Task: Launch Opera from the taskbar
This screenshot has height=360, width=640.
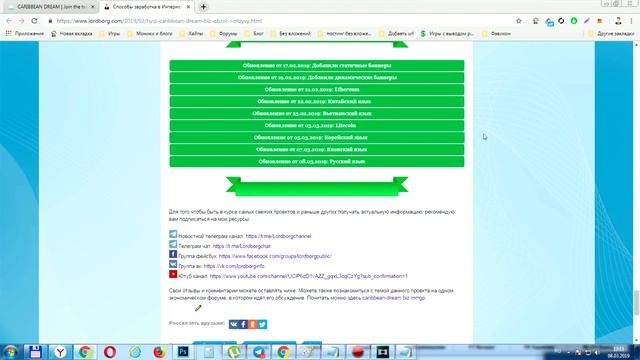Action: [x=109, y=352]
